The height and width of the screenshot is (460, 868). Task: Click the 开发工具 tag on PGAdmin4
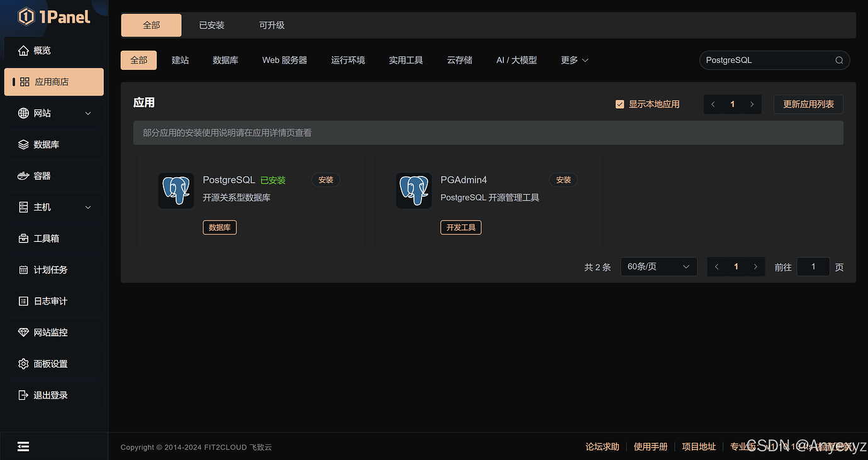click(461, 227)
